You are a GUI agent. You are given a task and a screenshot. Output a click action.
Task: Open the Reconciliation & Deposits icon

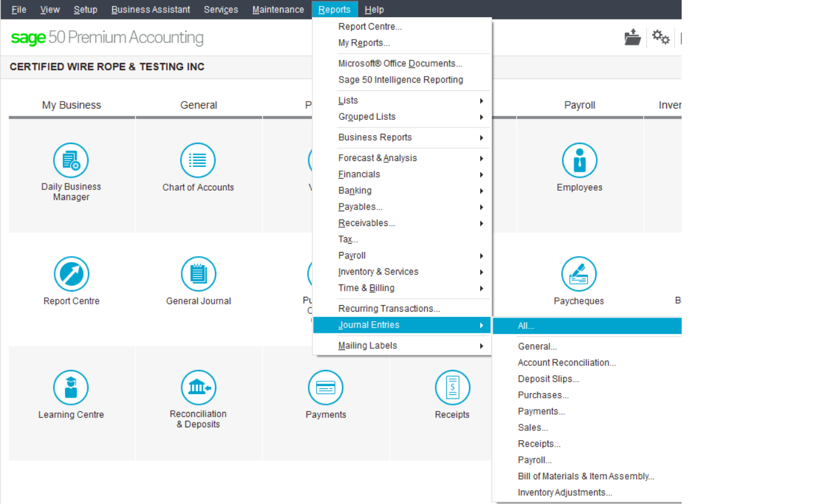(x=198, y=388)
